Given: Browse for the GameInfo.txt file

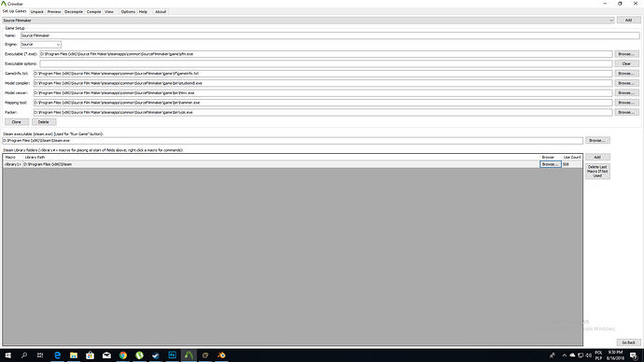Looking at the screenshot, I should pyautogui.click(x=626, y=74).
